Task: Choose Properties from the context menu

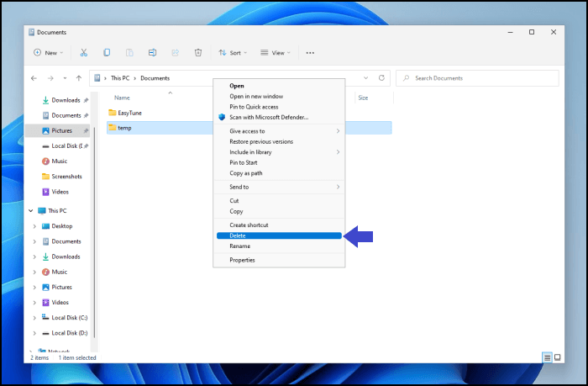Action: [x=242, y=260]
